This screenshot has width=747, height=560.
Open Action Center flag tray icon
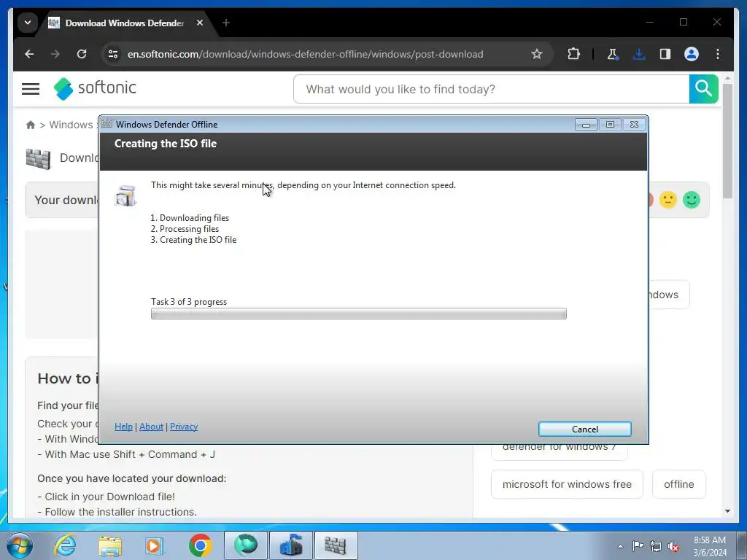click(x=638, y=546)
